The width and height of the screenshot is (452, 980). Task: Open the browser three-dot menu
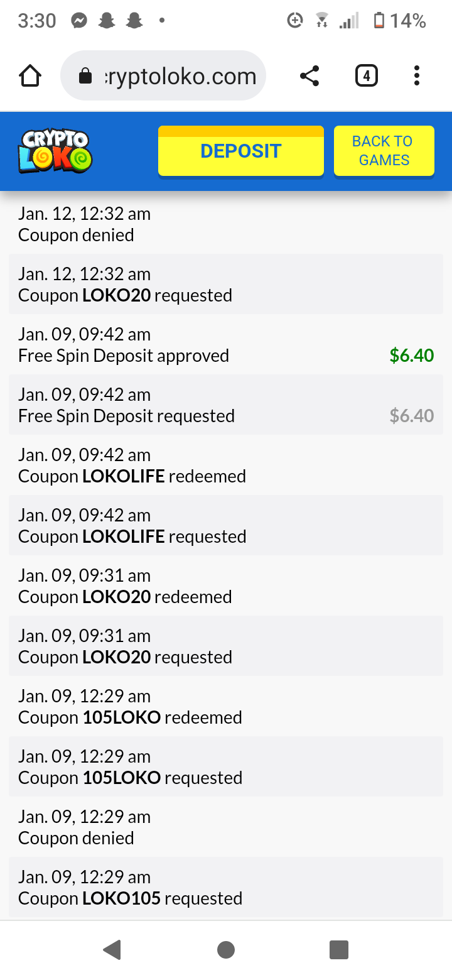pyautogui.click(x=416, y=77)
